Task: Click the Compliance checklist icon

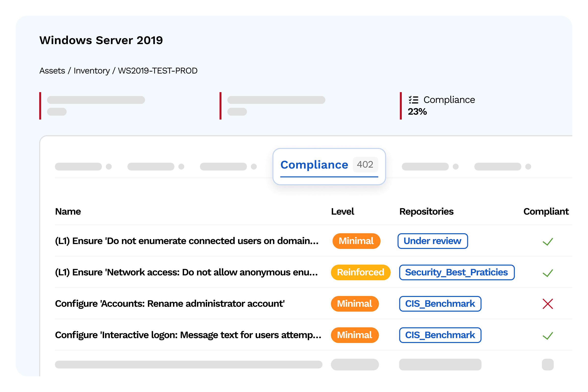Action: [x=413, y=100]
